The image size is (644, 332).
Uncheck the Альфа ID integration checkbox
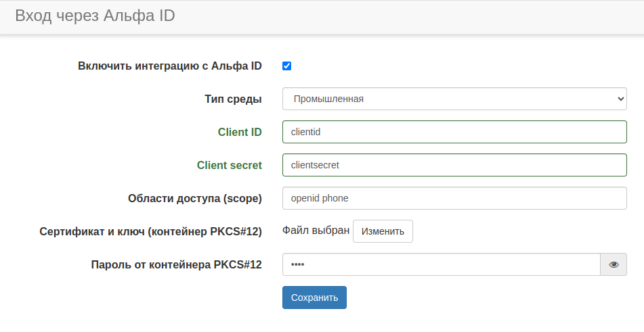tap(287, 66)
